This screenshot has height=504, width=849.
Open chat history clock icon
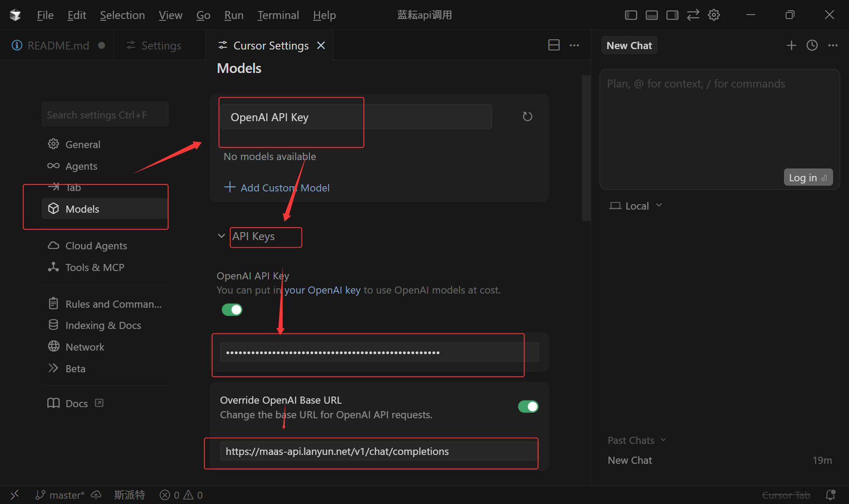tap(812, 45)
